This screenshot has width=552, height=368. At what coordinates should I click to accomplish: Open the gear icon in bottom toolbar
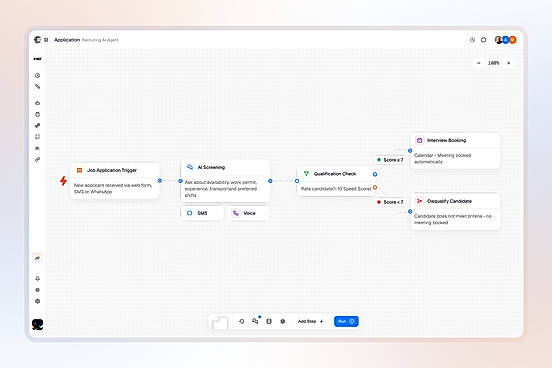(283, 321)
